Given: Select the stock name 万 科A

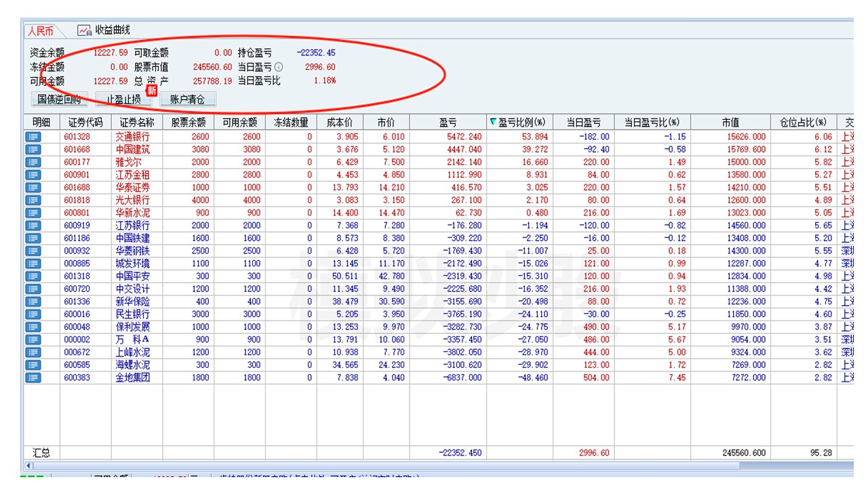Looking at the screenshot, I should (132, 340).
